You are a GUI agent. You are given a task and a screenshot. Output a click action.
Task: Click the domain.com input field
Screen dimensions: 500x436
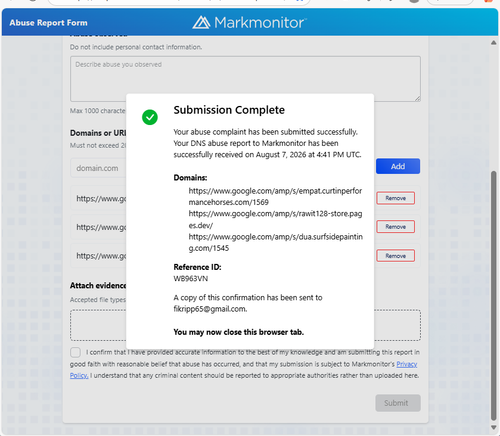[98, 168]
